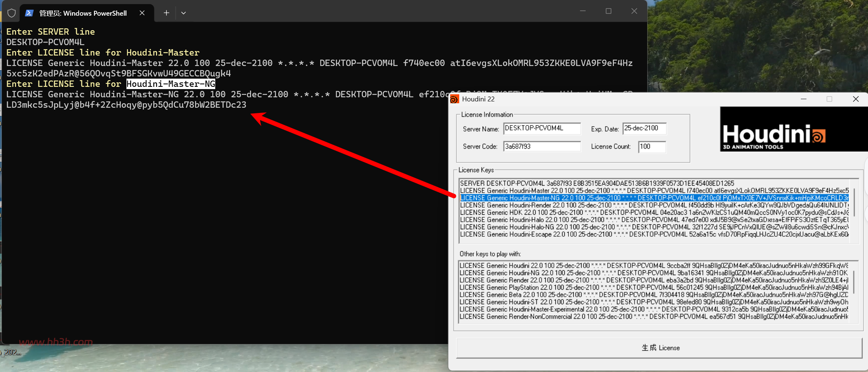Click the Houdini-Master 22.0 LICENSE line in PowerShell
The width and height of the screenshot is (868, 372).
pyautogui.click(x=320, y=68)
